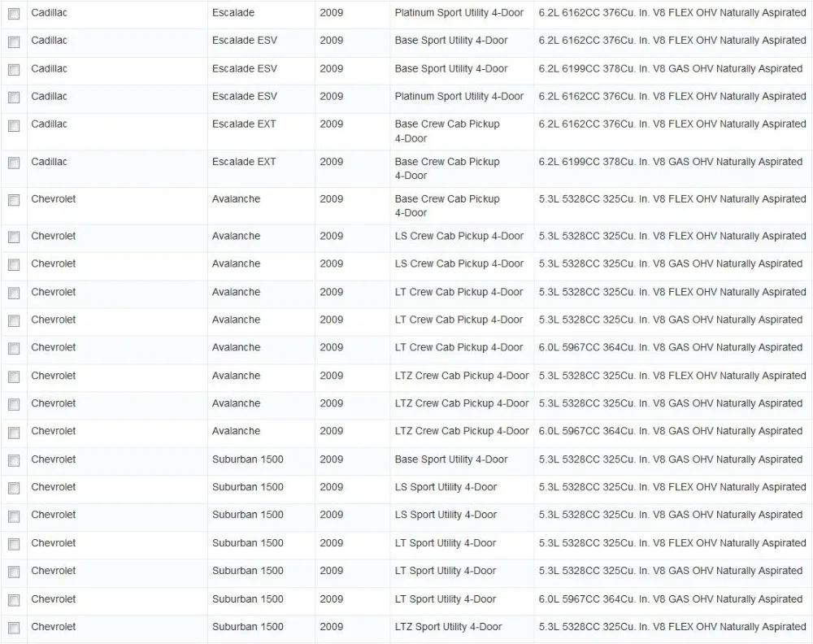813x644 pixels.
Task: Select the Escalade EXT 6199CC GAS row checkbox
Action: [14, 163]
